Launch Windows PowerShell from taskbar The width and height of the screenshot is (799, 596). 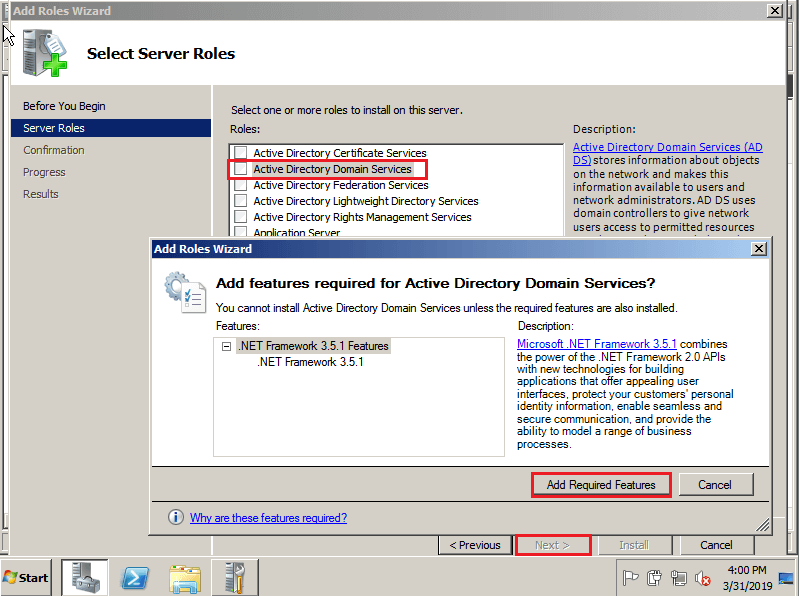(135, 578)
